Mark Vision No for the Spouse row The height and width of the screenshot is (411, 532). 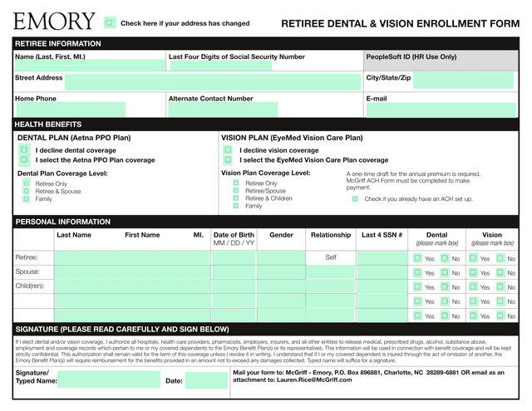(x=500, y=272)
